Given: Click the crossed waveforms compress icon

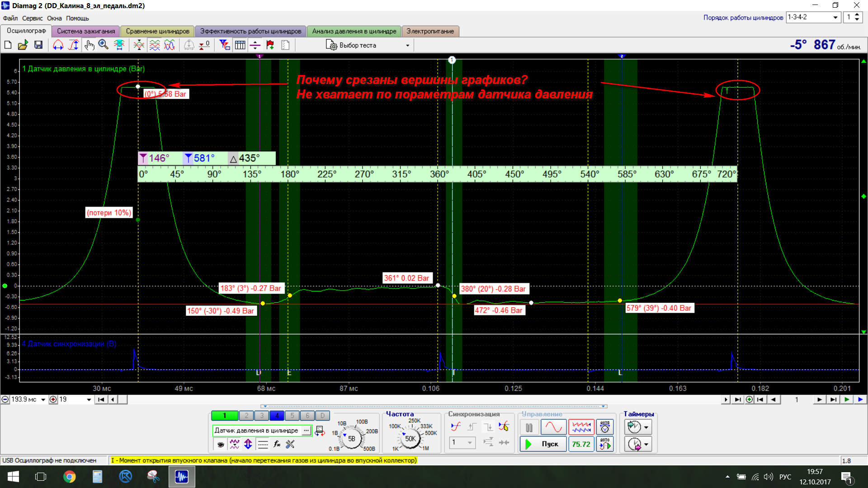Looking at the screenshot, I should (x=139, y=45).
